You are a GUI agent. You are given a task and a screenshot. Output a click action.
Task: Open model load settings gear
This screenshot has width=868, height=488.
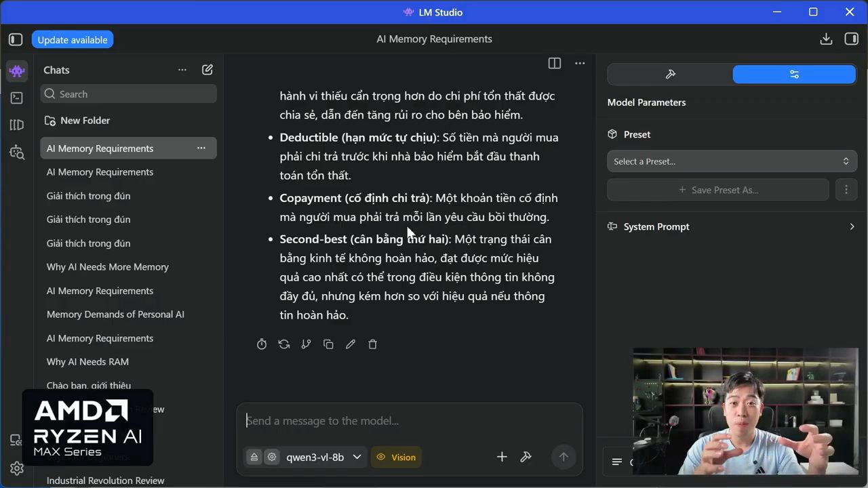(272, 457)
